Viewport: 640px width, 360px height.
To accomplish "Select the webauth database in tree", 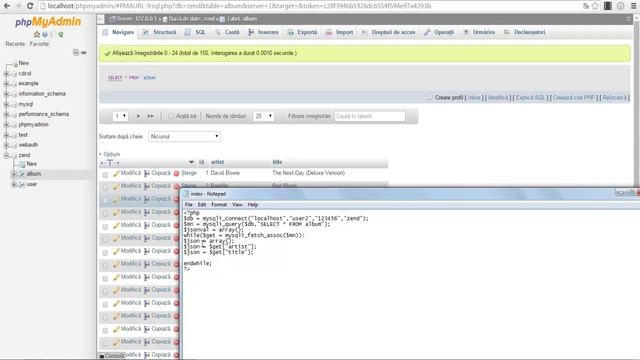I will [x=28, y=145].
